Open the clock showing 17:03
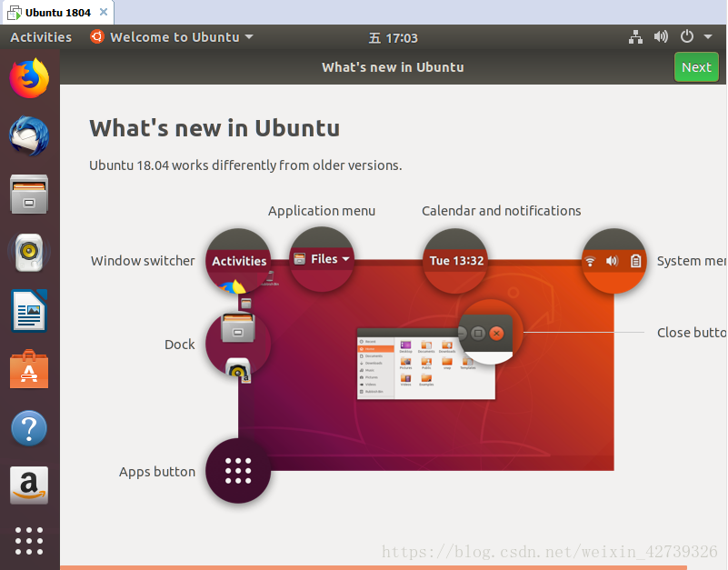Viewport: 728px width, 570px height. (x=394, y=37)
